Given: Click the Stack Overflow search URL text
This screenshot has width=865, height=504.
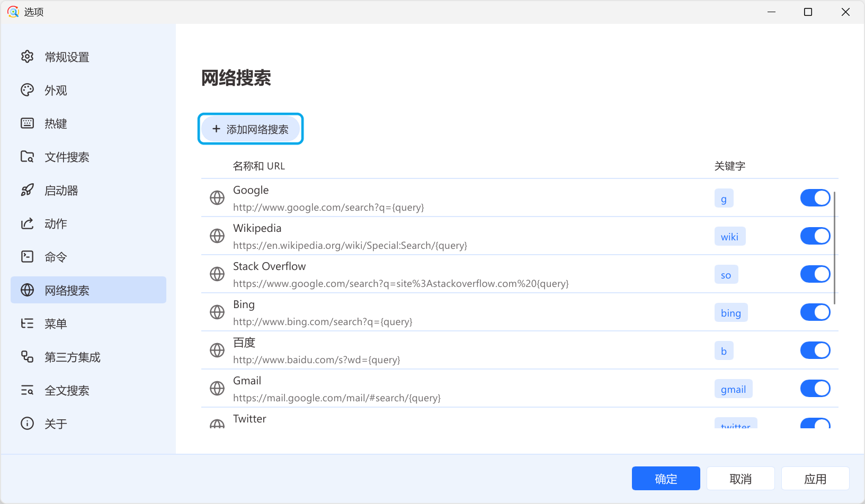Looking at the screenshot, I should pos(401,284).
